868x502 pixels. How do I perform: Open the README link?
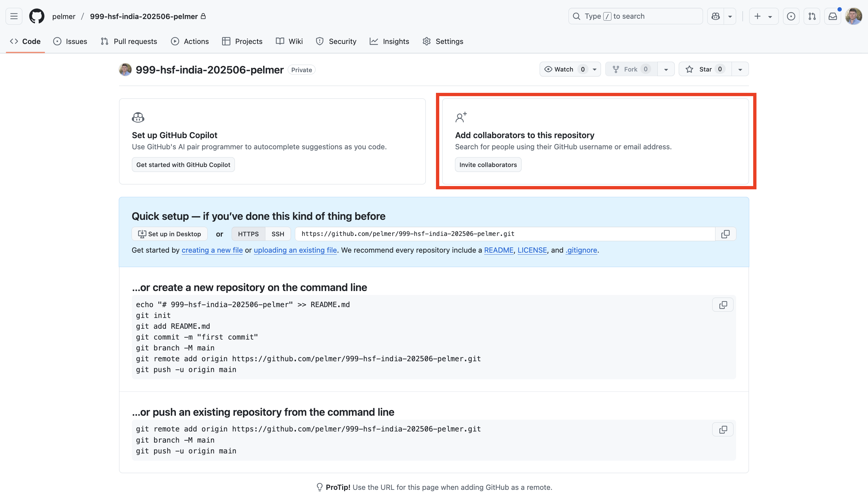click(x=499, y=250)
